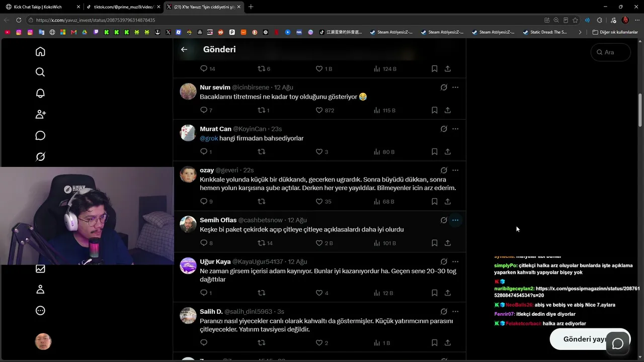Image resolution: width=644 pixels, height=362 pixels.
Task: Ask Grok about Nur sevim's comment
Action: [444, 87]
